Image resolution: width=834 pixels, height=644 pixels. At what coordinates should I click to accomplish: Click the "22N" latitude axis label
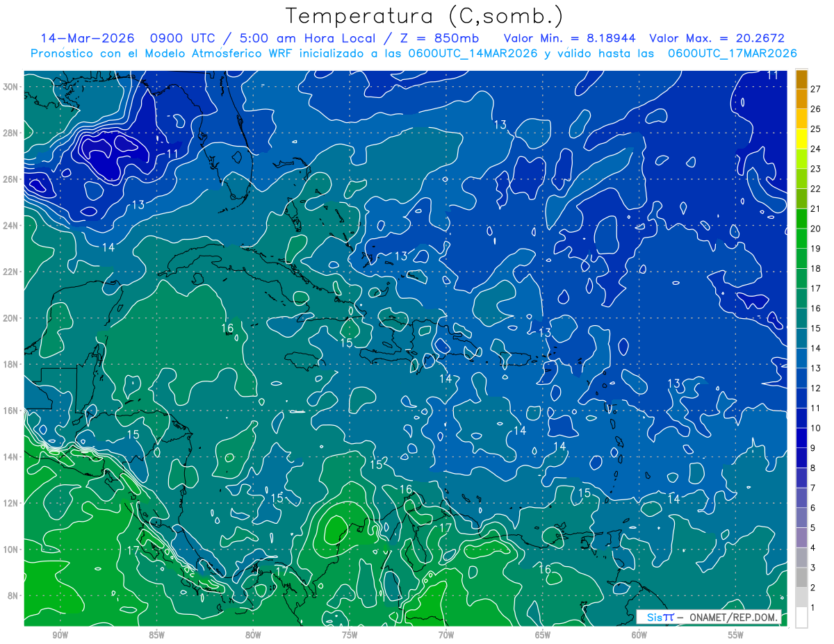click(10, 272)
